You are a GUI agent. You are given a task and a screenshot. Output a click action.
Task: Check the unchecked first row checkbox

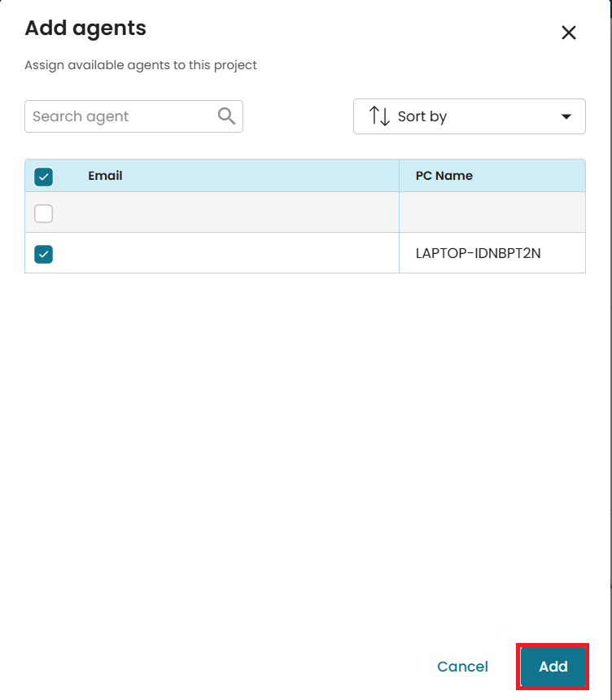[x=44, y=213]
